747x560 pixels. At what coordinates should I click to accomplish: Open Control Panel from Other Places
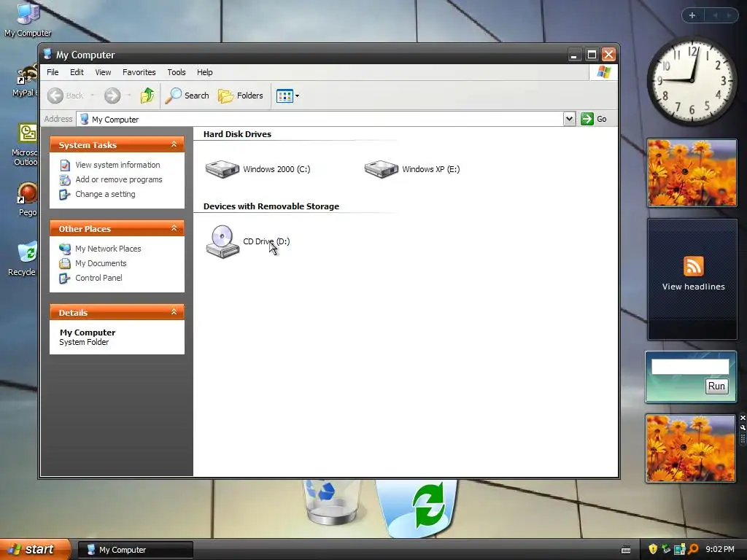pos(98,278)
